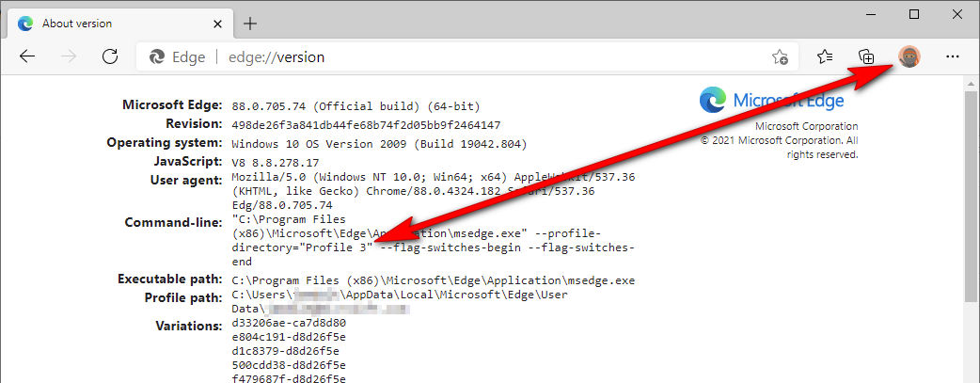The width and height of the screenshot is (980, 383).
Task: Click the edge://version address bar
Action: [466, 57]
